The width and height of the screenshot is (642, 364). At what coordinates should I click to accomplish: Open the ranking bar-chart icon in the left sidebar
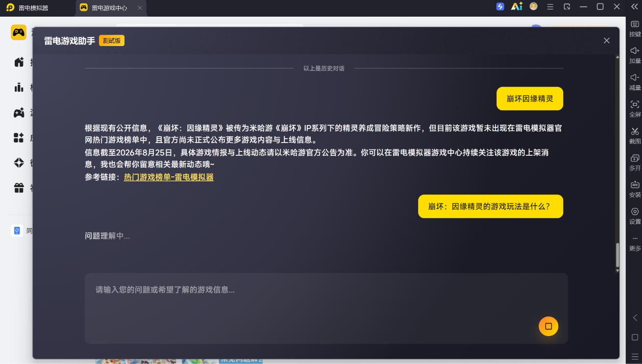coord(19,87)
